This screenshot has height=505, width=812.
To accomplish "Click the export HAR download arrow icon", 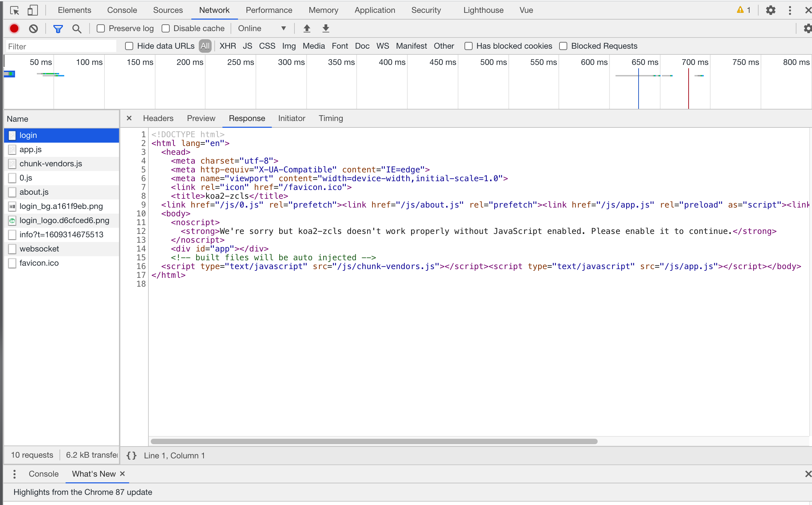I will pyautogui.click(x=326, y=28).
